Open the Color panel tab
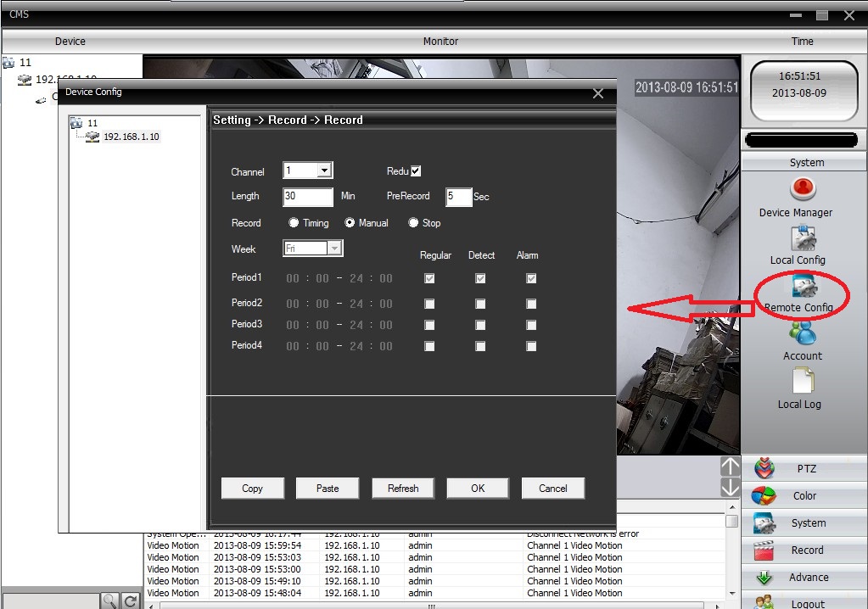This screenshot has width=868, height=609. pos(804,495)
